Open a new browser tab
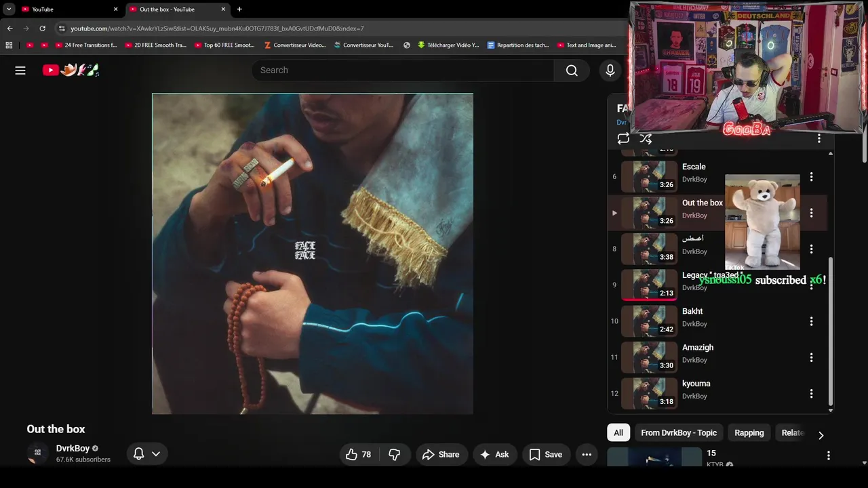This screenshot has height=488, width=868. coord(239,9)
